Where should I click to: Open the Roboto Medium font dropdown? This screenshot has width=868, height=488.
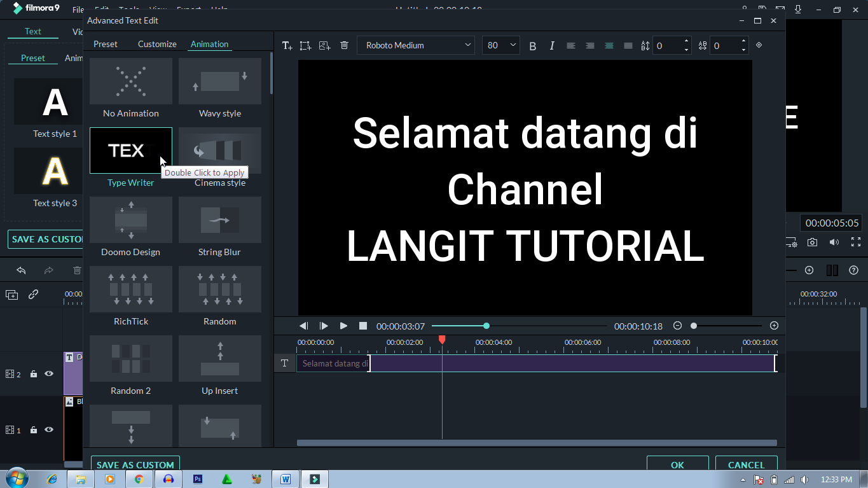(x=415, y=45)
